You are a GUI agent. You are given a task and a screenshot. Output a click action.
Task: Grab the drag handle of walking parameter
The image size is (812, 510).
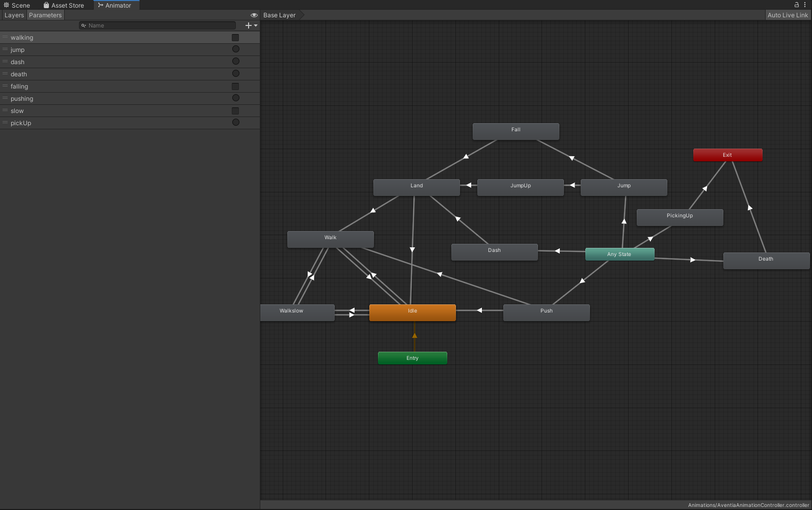(x=5, y=37)
